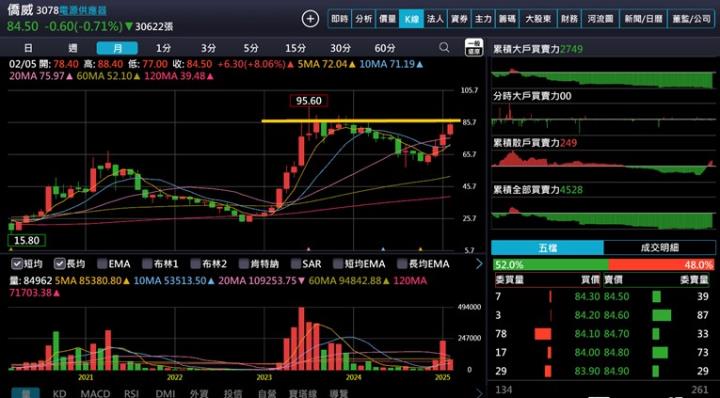The image size is (720, 398).
Task: Switch chart to 5分 timeframe
Action: (x=251, y=48)
